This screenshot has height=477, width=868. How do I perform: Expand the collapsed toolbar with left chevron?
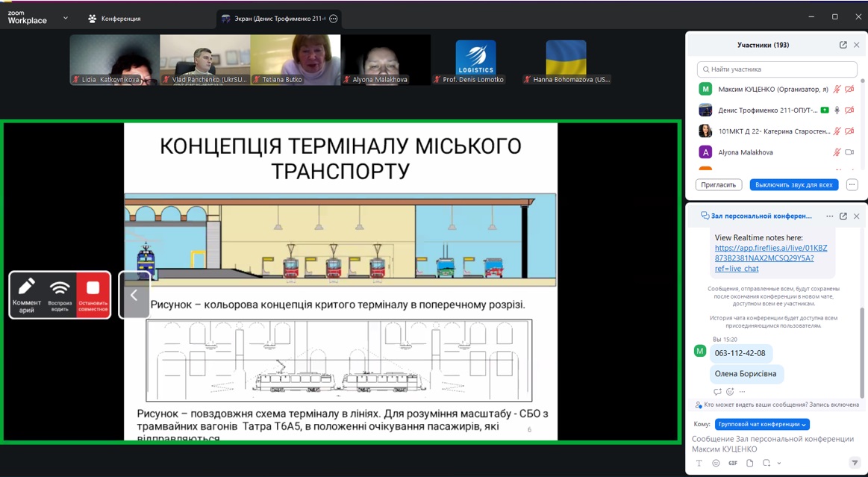click(134, 296)
